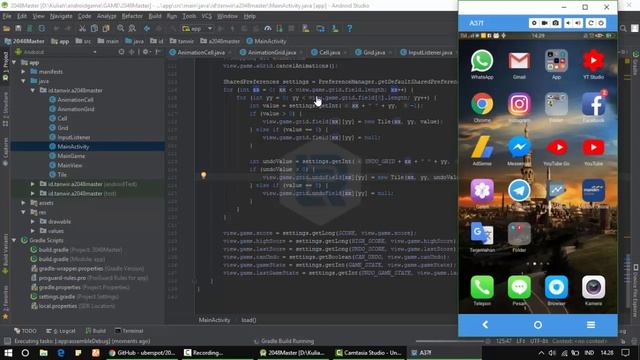Click the MainActivity breadcrumb in navigation bar
The height and width of the screenshot is (360, 640).
point(267,41)
